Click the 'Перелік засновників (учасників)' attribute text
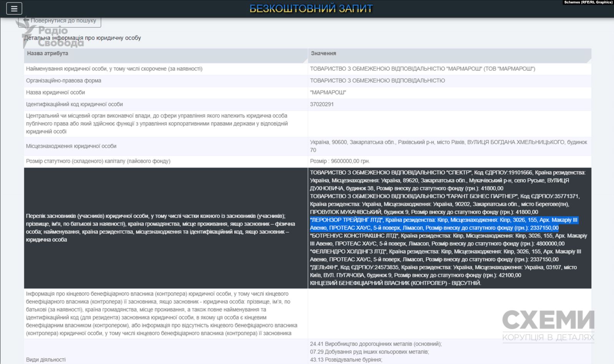Viewport: 614px width, 364px height. click(160, 228)
